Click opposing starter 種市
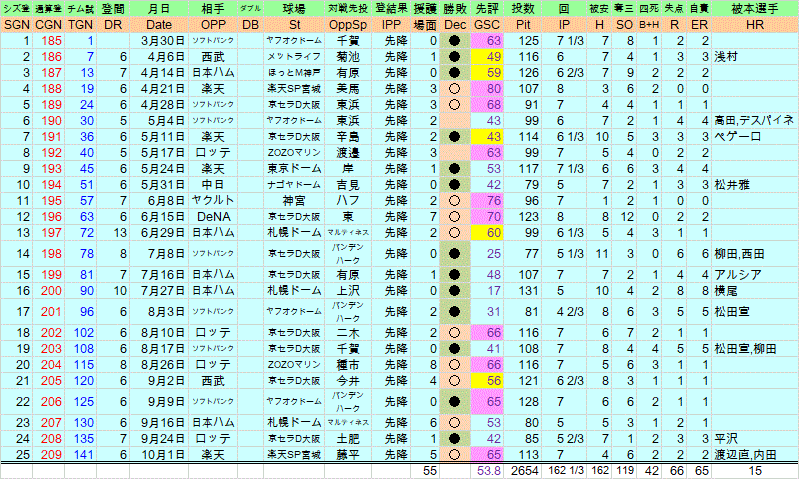Viewport: 799px width, 479px height. (348, 365)
